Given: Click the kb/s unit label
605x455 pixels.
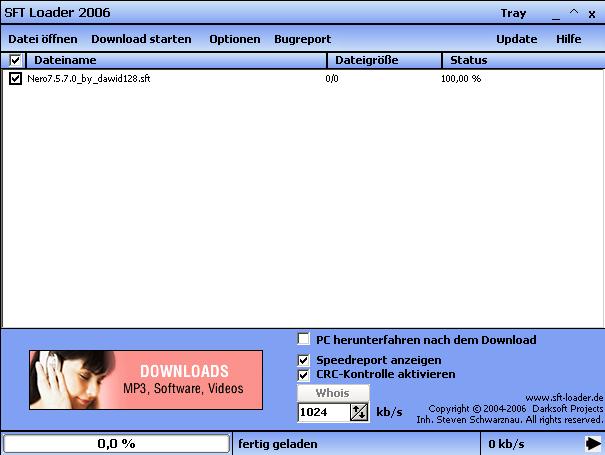Looking at the screenshot, I should pyautogui.click(x=389, y=412).
